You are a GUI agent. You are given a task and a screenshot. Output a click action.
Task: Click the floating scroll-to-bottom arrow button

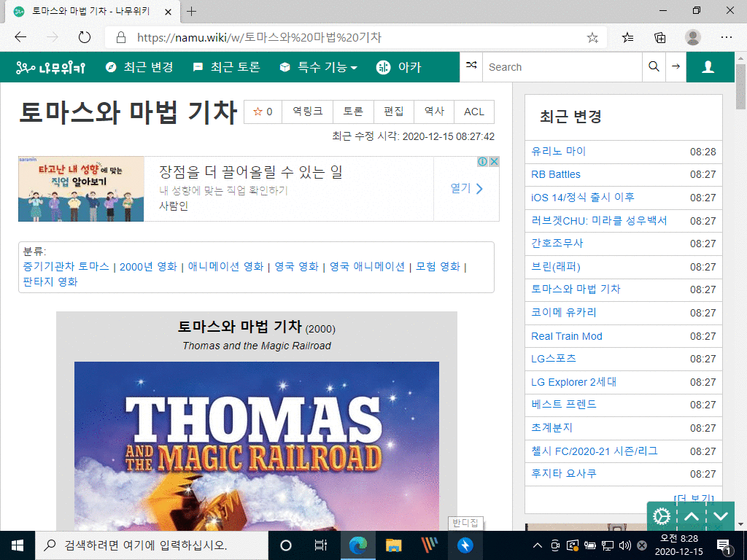(x=721, y=516)
